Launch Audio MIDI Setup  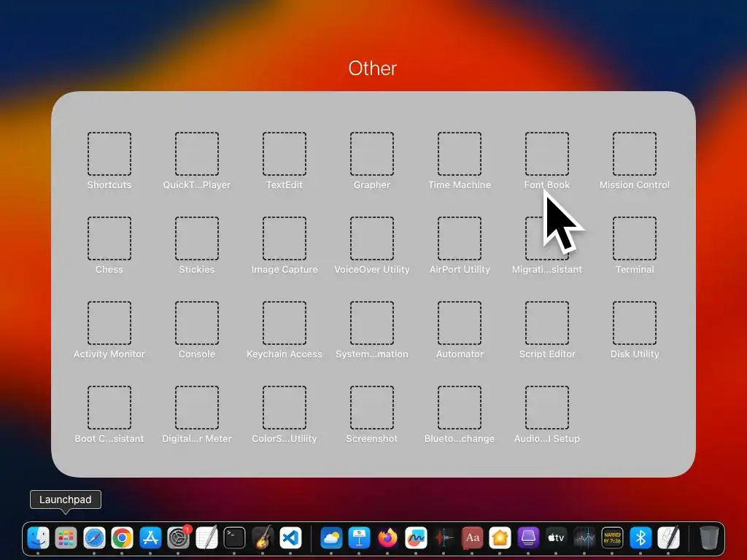(547, 408)
